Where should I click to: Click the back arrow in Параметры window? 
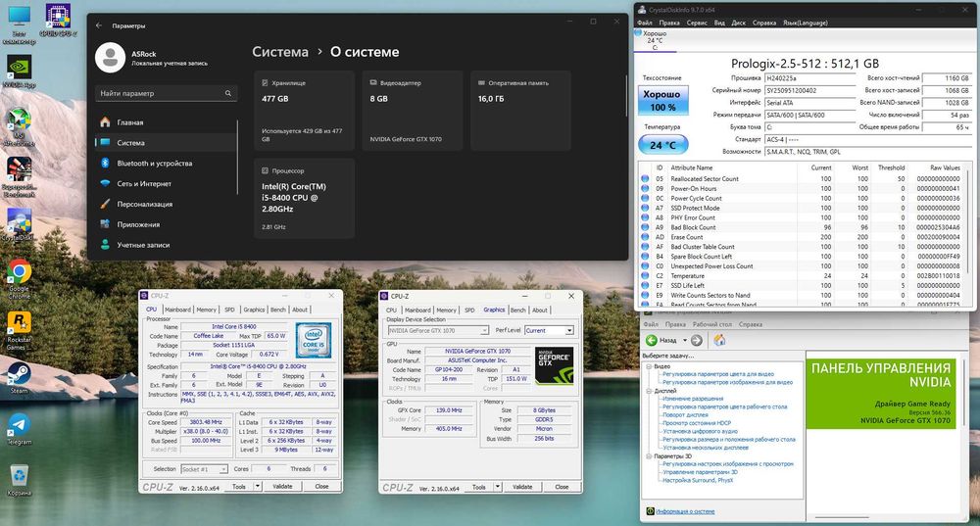tap(99, 24)
